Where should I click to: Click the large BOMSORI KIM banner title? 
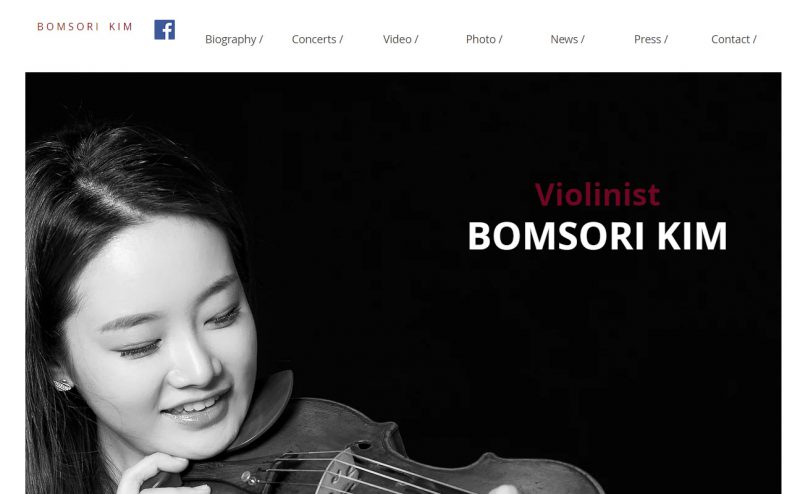[x=597, y=236]
